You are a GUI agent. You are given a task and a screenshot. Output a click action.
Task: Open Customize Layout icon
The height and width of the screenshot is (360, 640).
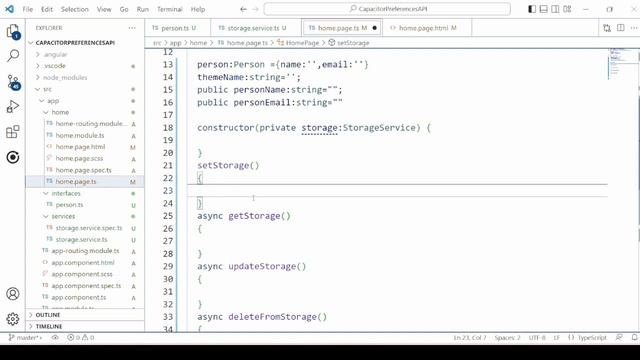(567, 9)
